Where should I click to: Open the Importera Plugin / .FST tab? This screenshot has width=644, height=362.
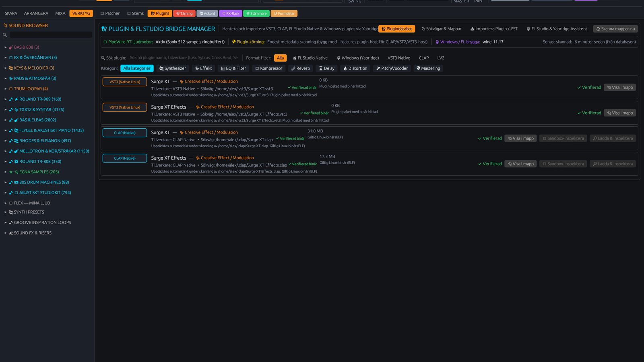pos(494,29)
